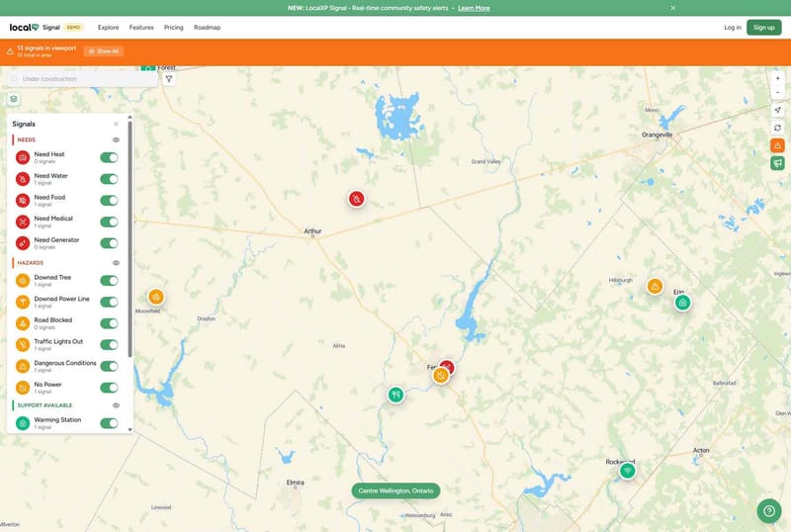Click the orange alert signal button
The height and width of the screenshot is (532, 791).
point(777,145)
